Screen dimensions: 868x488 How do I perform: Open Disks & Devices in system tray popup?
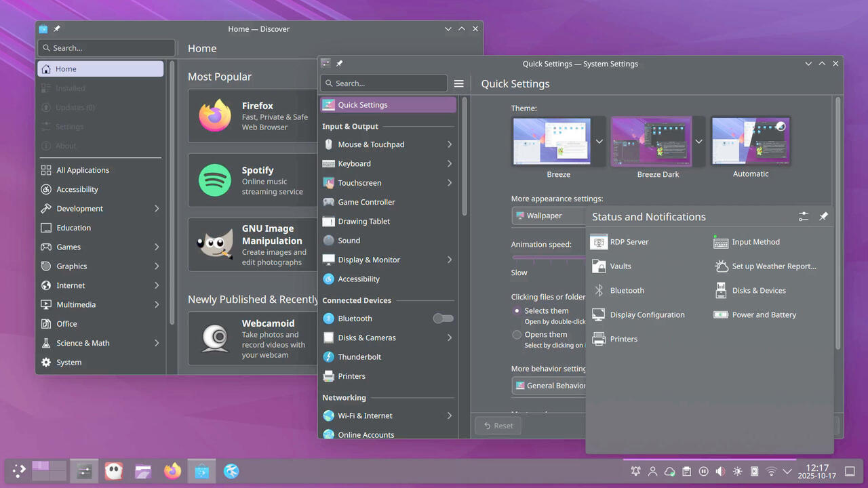(x=757, y=291)
